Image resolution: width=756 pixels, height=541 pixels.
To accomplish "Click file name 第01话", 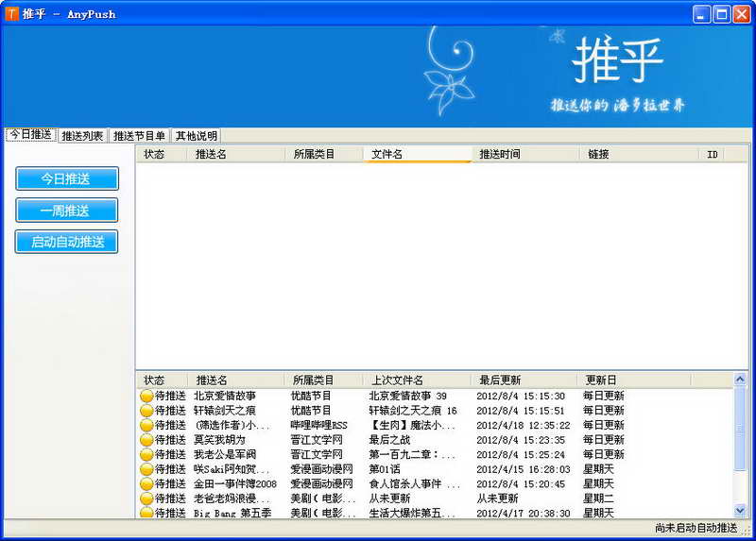I will tap(385, 469).
